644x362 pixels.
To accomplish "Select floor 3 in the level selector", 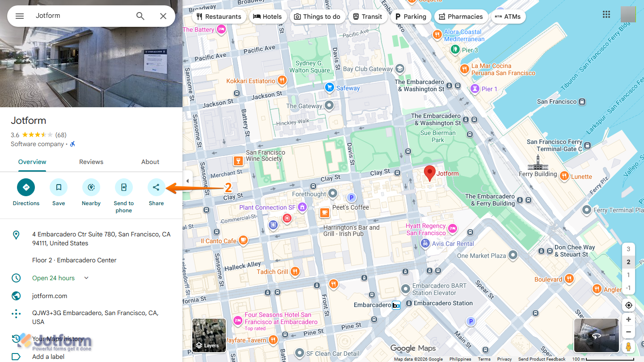I will [628, 248].
